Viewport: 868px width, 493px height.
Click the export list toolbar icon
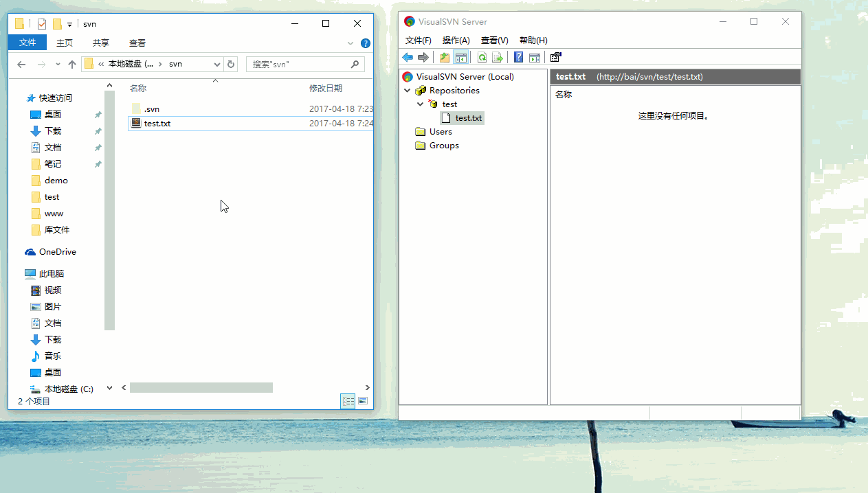tap(498, 58)
